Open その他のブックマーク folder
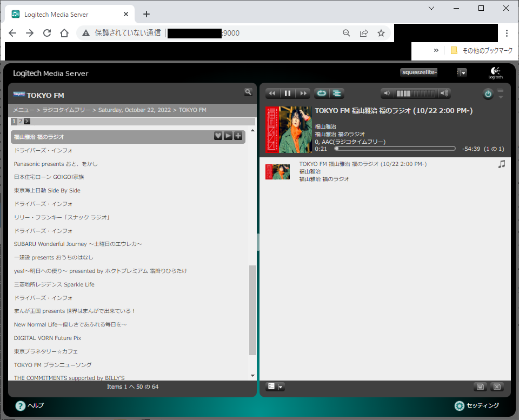Screen dimensions: 519x420 point(482,51)
